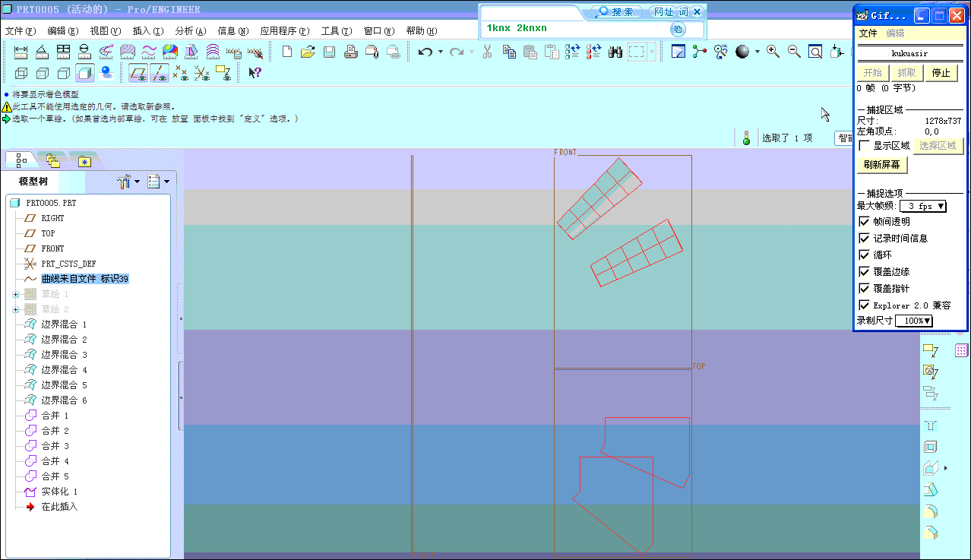Click the Spin center icon
Viewport: 971px width, 560px height.
(x=699, y=52)
